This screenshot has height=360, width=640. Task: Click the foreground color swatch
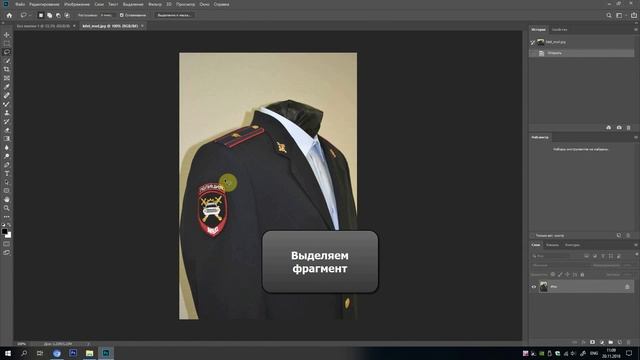coord(4,231)
